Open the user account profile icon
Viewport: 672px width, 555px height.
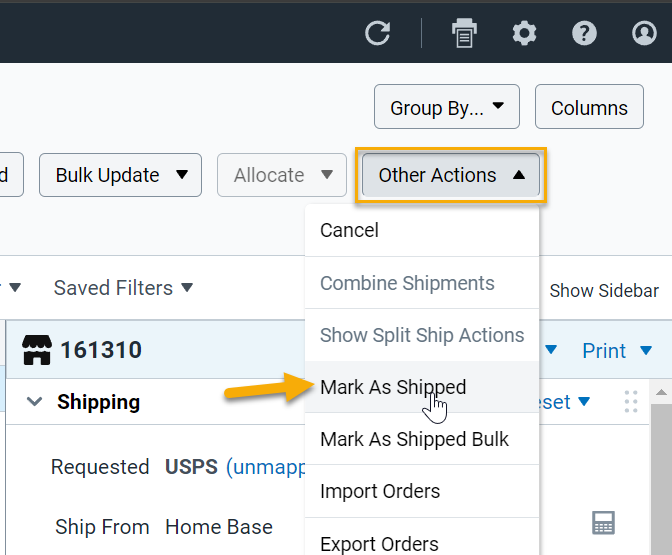click(645, 33)
